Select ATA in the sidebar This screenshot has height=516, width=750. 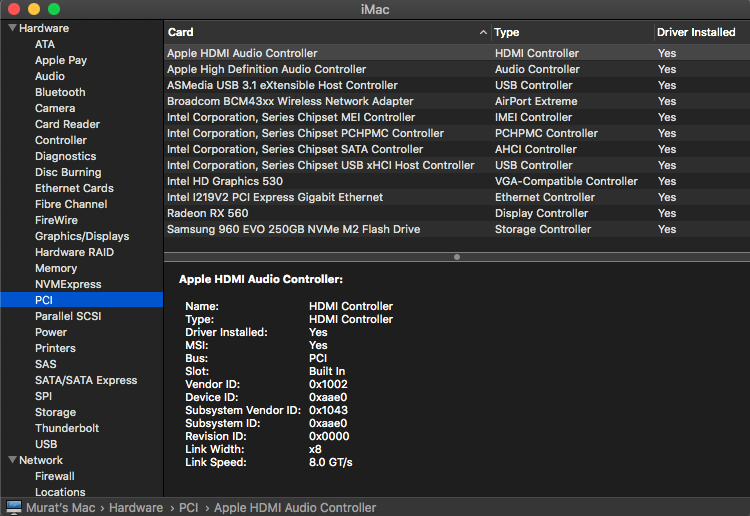pyautogui.click(x=45, y=44)
